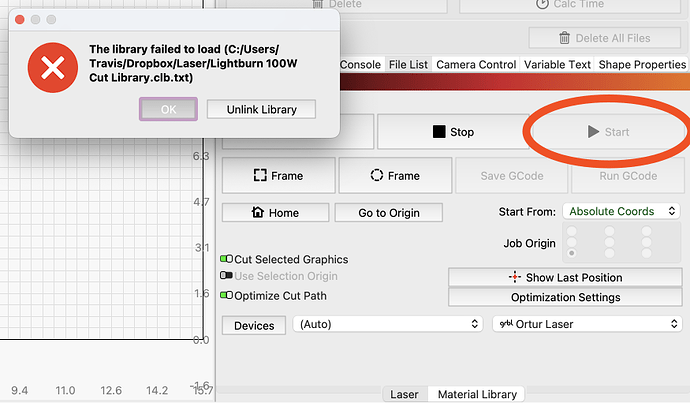Image resolution: width=690 pixels, height=403 pixels.
Task: Select bottom-right Job Origin radio button
Action: tap(646, 253)
